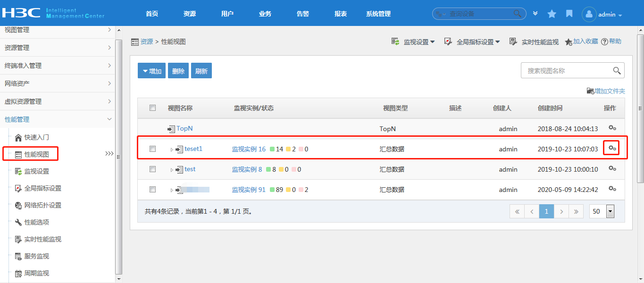Click the gear icon in TopN row
644x283 pixels.
pyautogui.click(x=612, y=128)
